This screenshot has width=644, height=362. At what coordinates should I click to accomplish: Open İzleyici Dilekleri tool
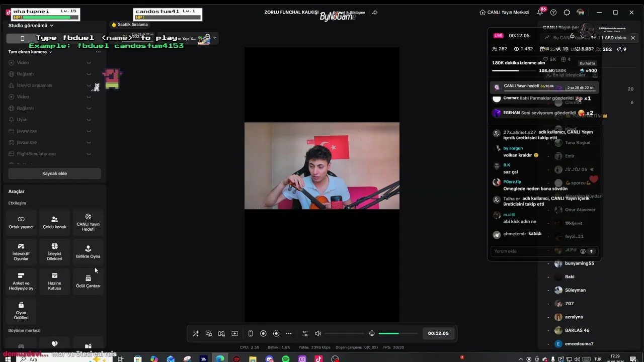[x=54, y=252]
